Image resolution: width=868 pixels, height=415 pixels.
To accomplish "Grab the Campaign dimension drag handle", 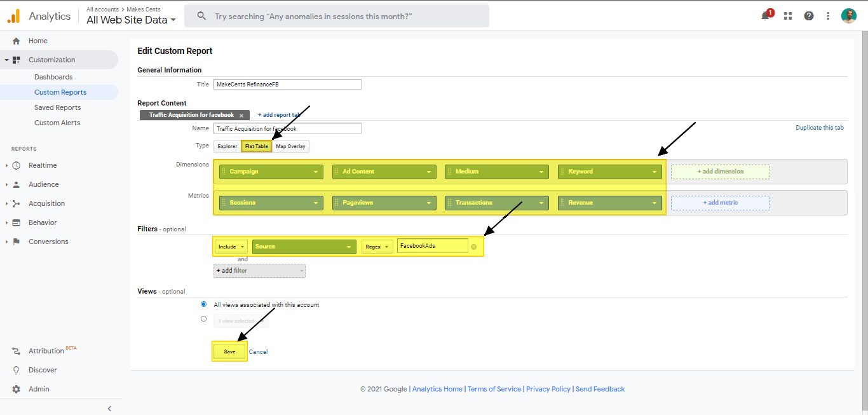I will (224, 172).
